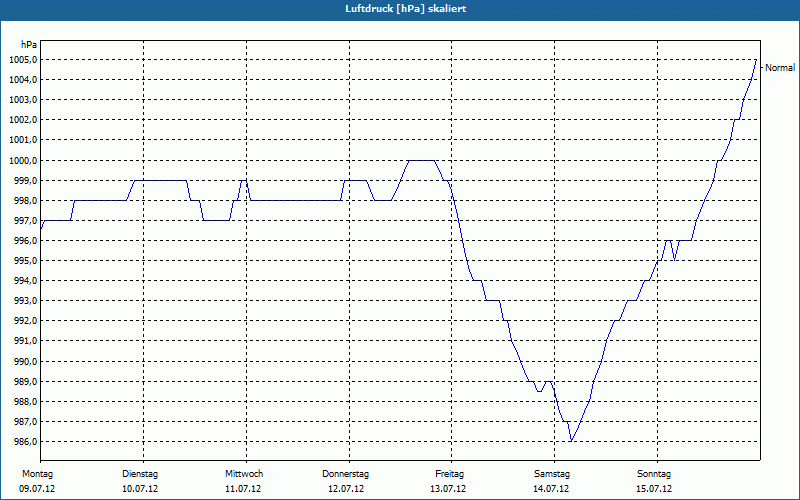This screenshot has width=800, height=500.
Task: Select the 995,0 axis value
Action: [x=26, y=261]
